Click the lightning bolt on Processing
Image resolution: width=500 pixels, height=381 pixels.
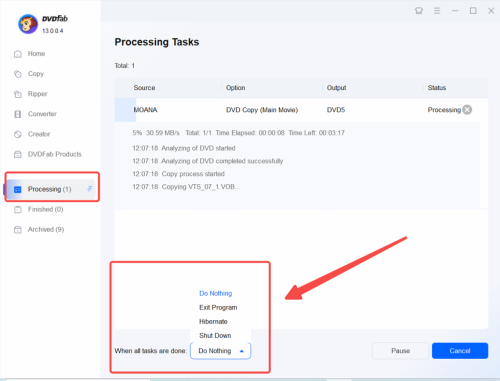(x=89, y=189)
